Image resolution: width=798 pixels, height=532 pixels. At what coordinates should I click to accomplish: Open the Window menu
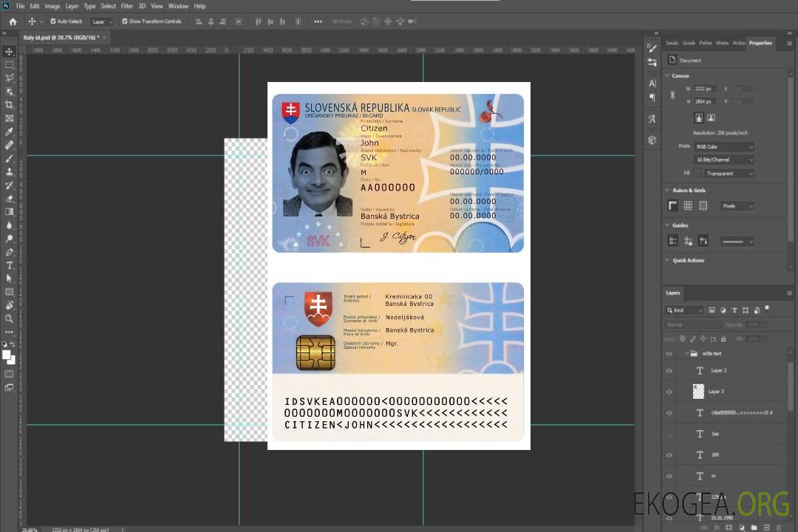(x=178, y=6)
